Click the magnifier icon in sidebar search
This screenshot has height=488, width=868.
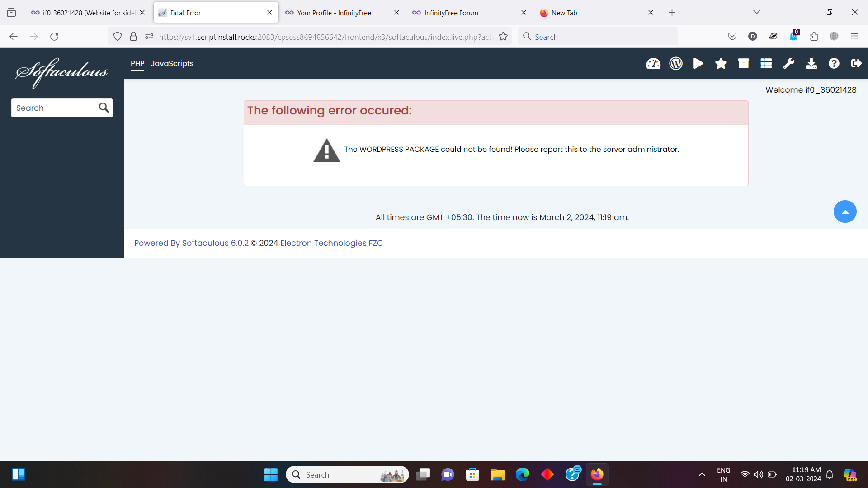point(104,108)
